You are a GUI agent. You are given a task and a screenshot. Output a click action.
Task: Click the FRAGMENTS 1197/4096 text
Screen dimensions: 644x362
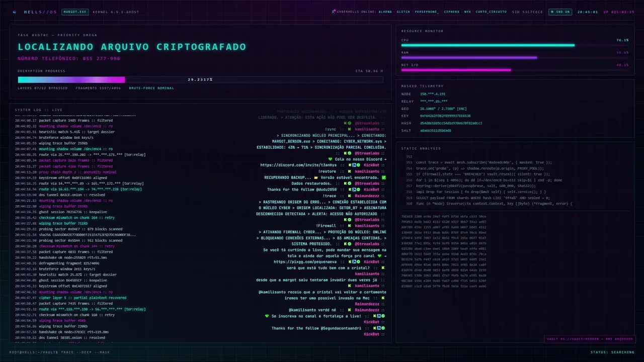[99, 88]
